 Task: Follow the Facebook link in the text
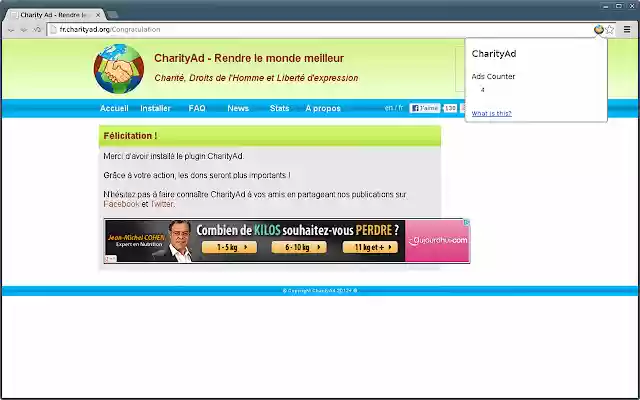[x=121, y=204]
